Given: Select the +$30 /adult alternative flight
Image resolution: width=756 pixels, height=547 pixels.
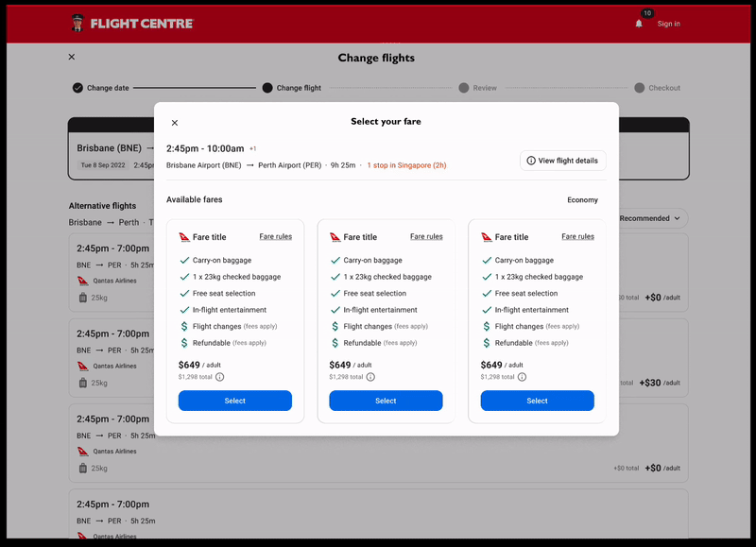Looking at the screenshot, I should pos(379,358).
